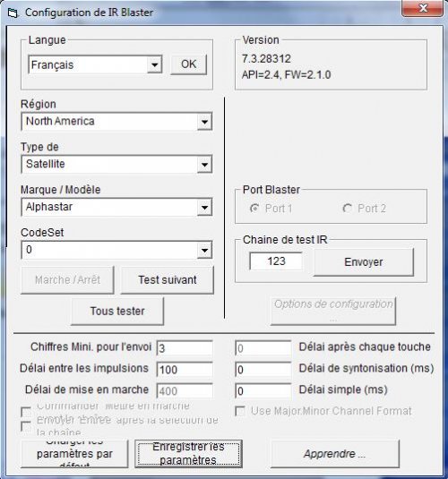Open the CodeSet dropdown
The image size is (448, 479).
tap(116, 250)
